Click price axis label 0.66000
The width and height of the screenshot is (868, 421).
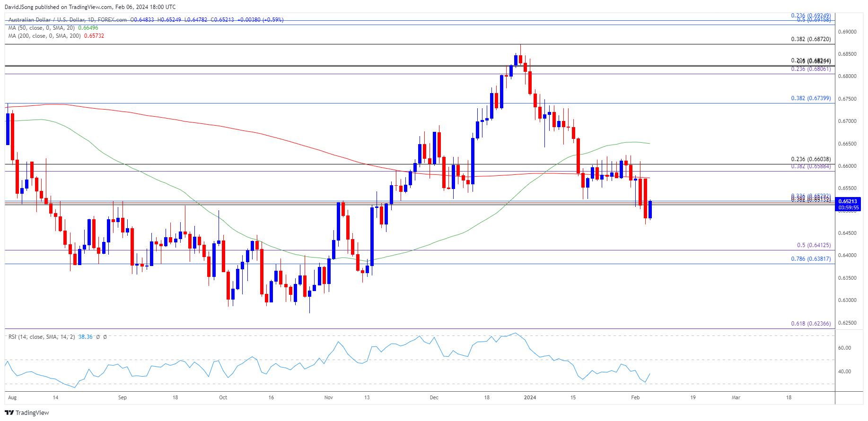(847, 166)
